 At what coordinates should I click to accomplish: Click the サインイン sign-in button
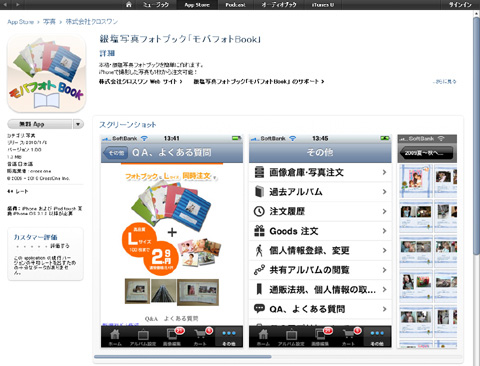click(x=460, y=5)
